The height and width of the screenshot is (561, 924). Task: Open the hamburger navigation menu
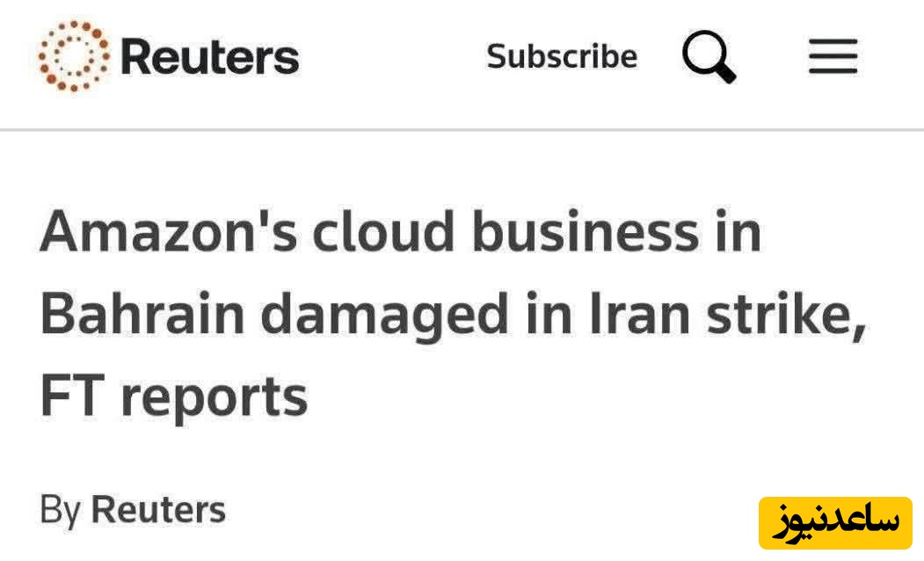pos(833,57)
